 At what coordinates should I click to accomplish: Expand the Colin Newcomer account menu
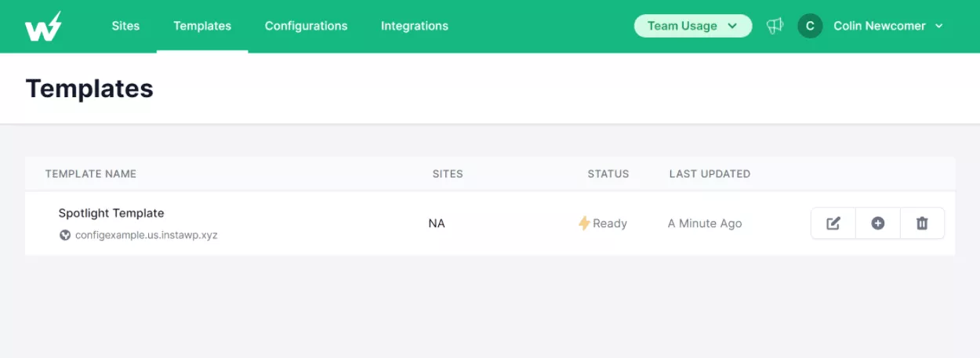coord(888,26)
